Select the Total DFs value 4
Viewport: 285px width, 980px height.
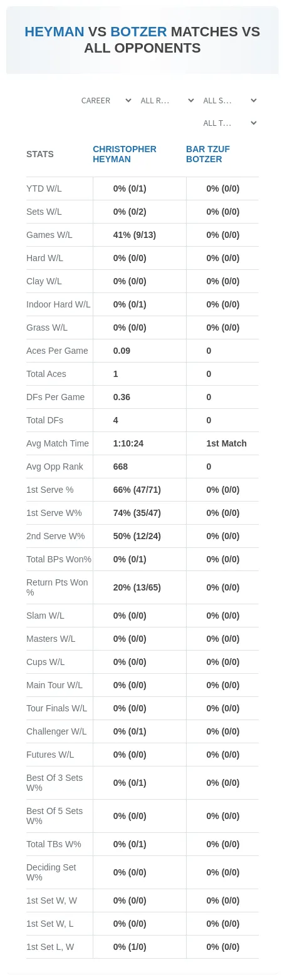click(116, 420)
